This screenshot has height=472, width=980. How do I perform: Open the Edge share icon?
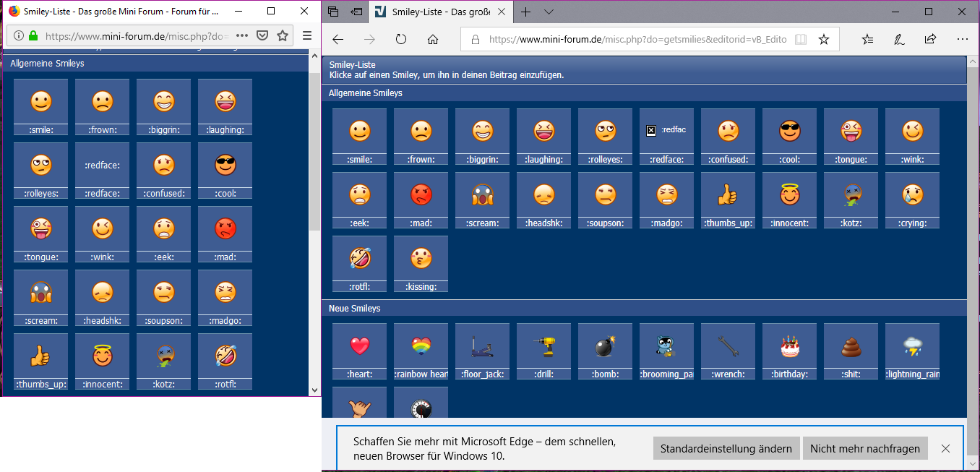[x=931, y=39]
